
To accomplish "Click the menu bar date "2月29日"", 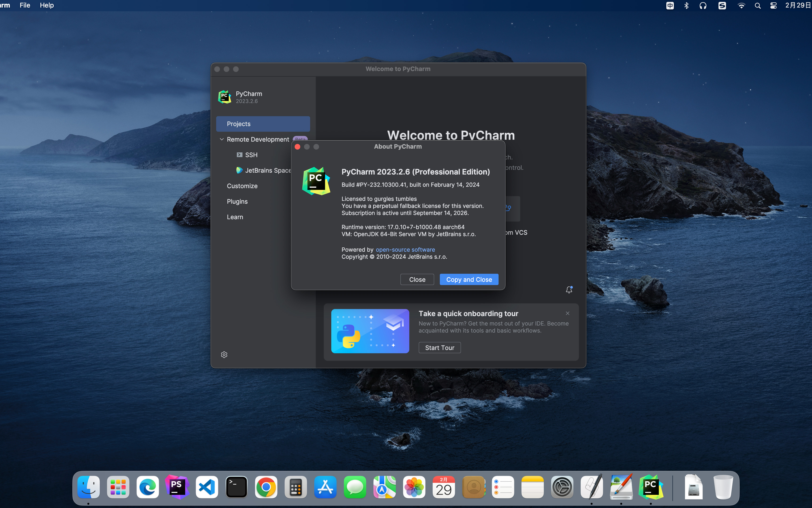I will click(798, 5).
